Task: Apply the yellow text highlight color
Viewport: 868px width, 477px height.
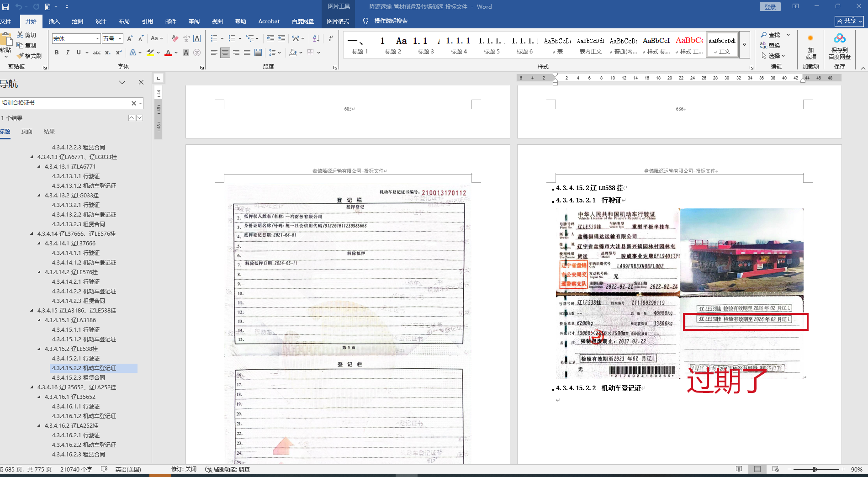Action: pyautogui.click(x=150, y=53)
